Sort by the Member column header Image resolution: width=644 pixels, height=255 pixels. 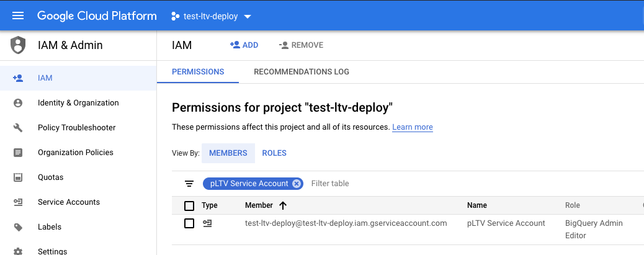(259, 205)
